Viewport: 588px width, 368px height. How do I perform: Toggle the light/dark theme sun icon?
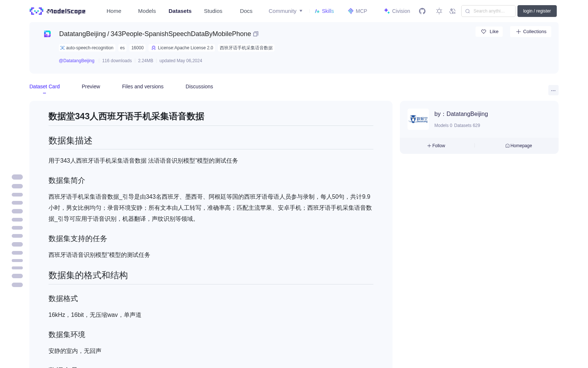pyautogui.click(x=439, y=11)
